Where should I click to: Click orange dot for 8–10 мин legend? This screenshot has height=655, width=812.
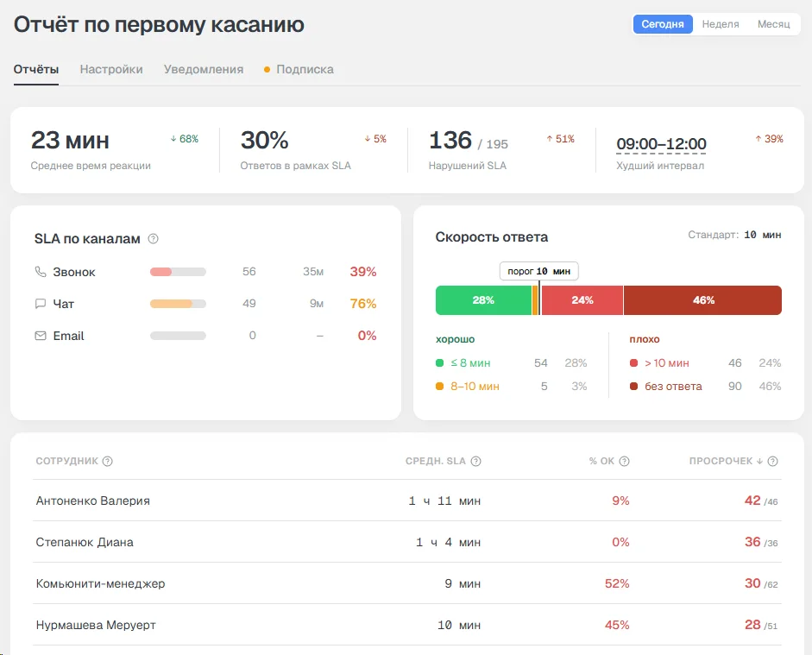coord(440,387)
